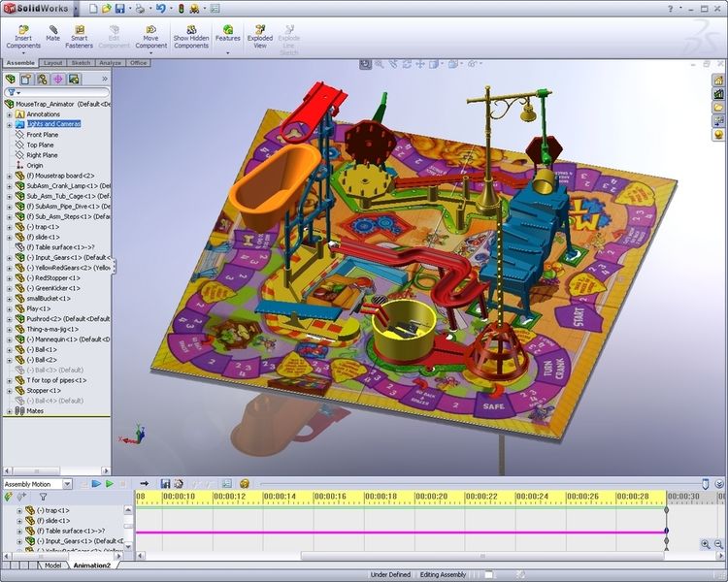Click the Zoom to Area magnifier icon
The width and height of the screenshot is (728, 582).
pyautogui.click(x=380, y=64)
